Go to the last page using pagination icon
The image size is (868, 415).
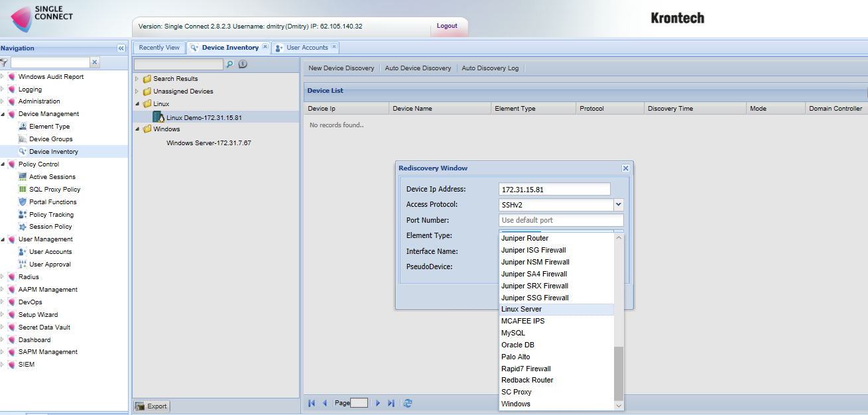pyautogui.click(x=391, y=403)
